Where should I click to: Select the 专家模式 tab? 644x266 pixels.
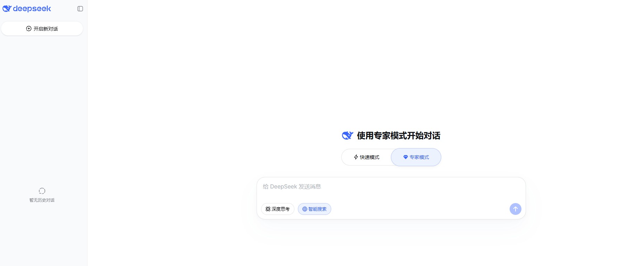tap(416, 157)
